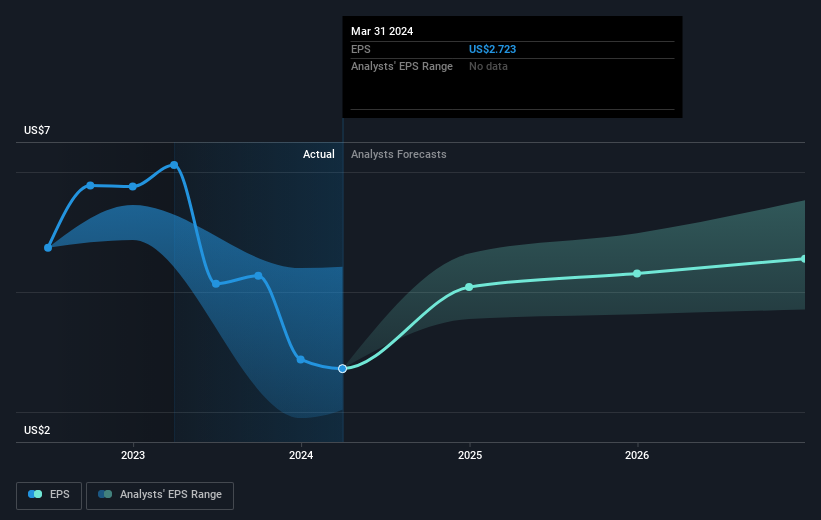Click the 'EPS' row label in the tooltip
This screenshot has height=520, width=821.
[x=361, y=49]
